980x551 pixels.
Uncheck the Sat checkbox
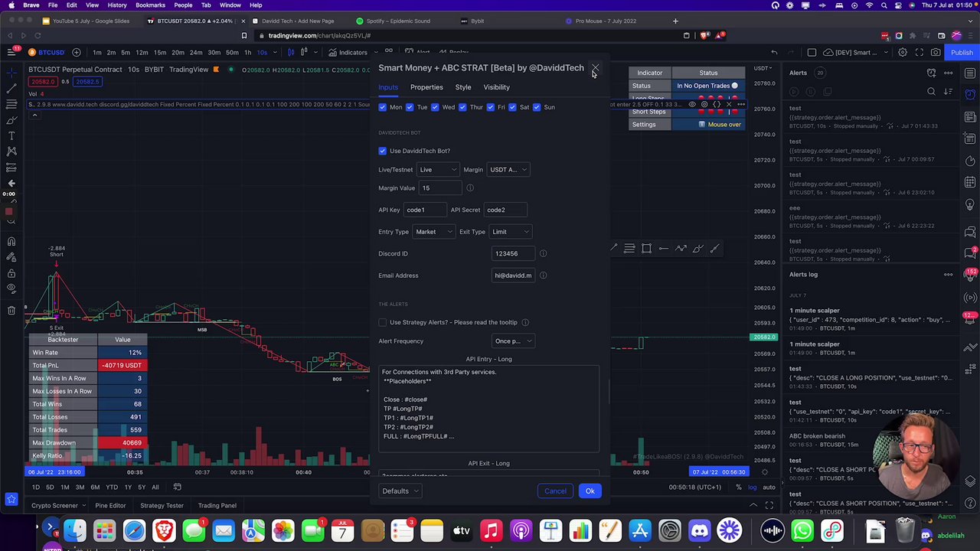click(x=512, y=107)
